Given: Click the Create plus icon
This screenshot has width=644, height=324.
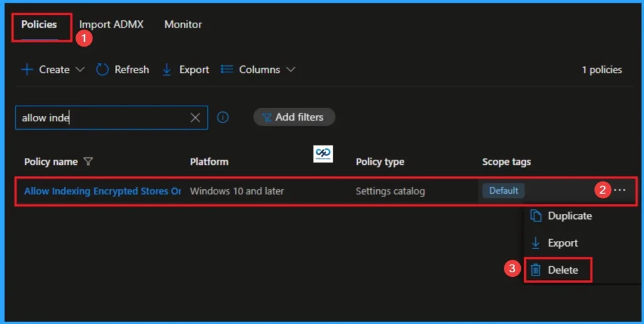Looking at the screenshot, I should coord(27,69).
